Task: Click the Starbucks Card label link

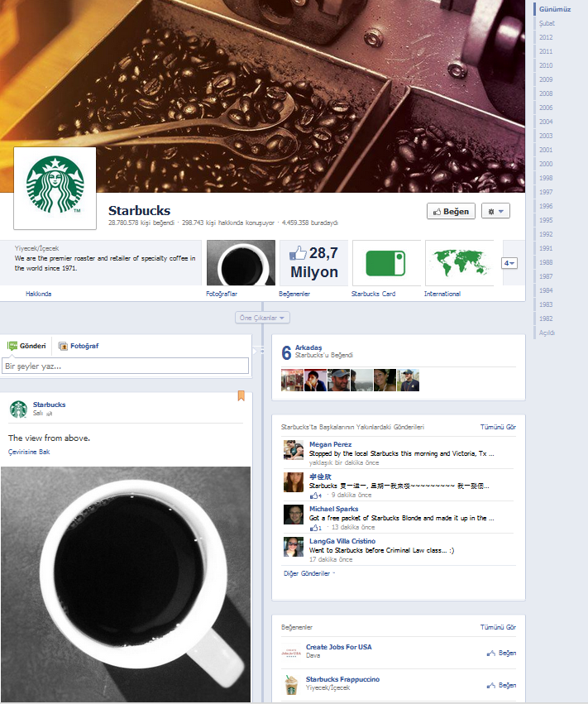Action: 374,294
